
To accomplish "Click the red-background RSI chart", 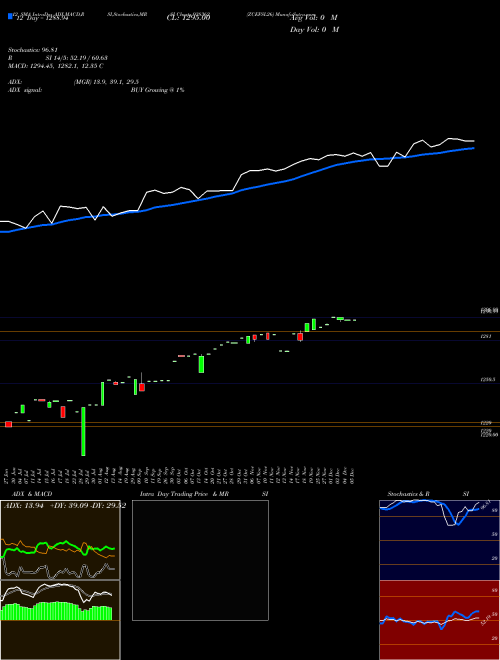I will click(x=439, y=620).
